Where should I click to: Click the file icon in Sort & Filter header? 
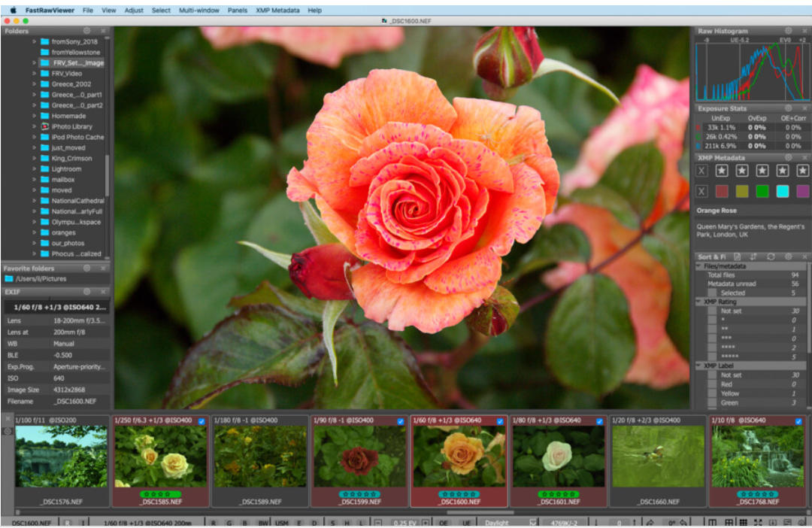coord(737,257)
